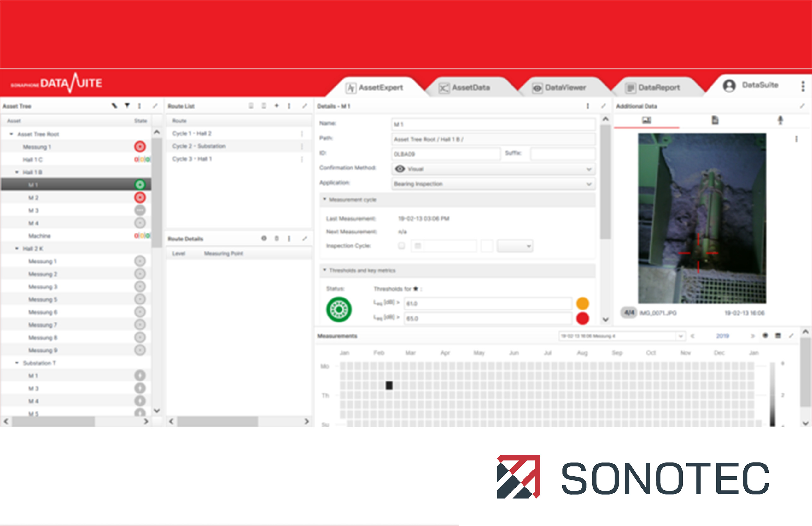
Task: Maximize the Details - M 1 panel
Action: (603, 106)
